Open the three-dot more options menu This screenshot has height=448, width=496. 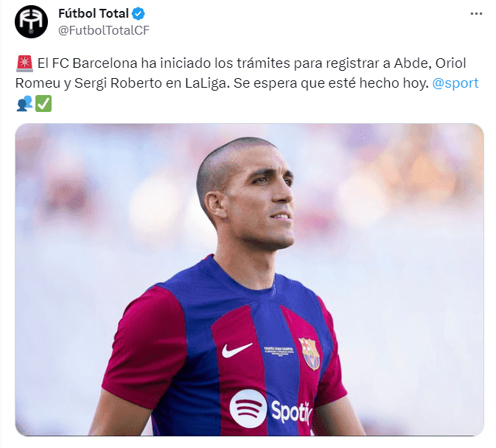point(476,13)
